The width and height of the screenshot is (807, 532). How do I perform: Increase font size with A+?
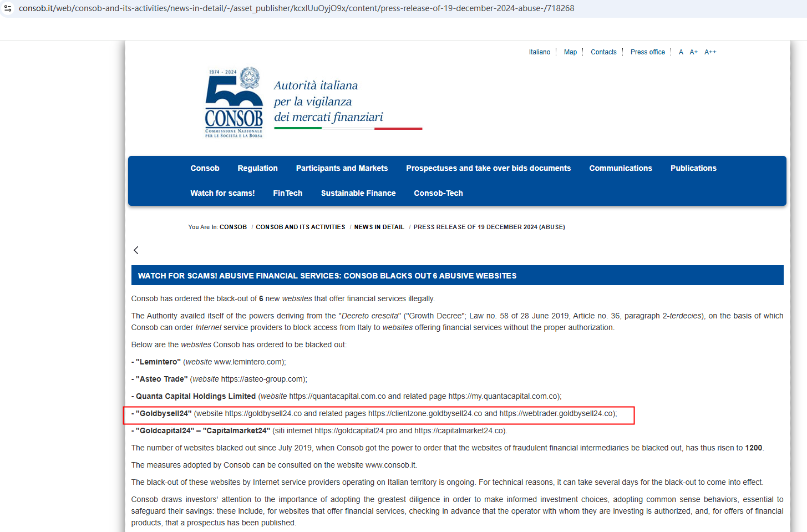coord(693,52)
